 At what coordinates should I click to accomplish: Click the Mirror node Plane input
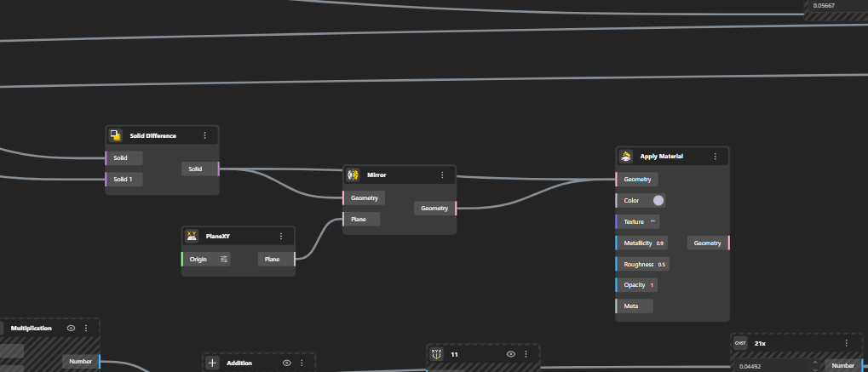tap(361, 220)
